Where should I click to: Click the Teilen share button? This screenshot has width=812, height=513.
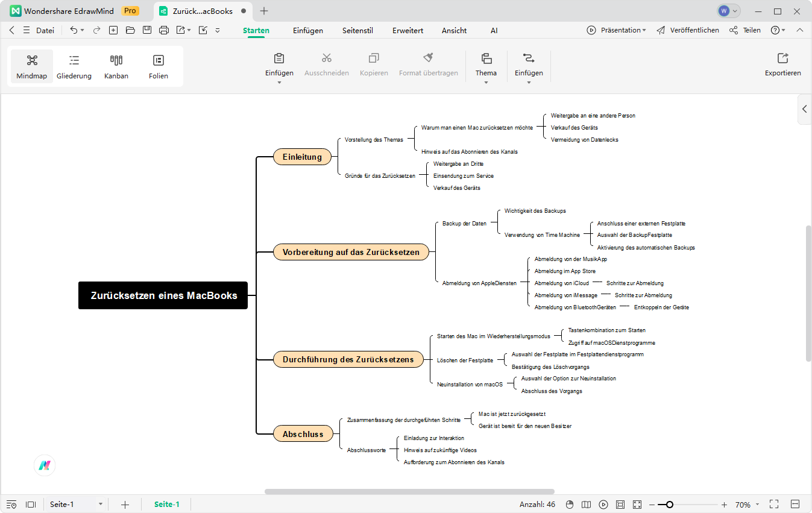pos(745,30)
